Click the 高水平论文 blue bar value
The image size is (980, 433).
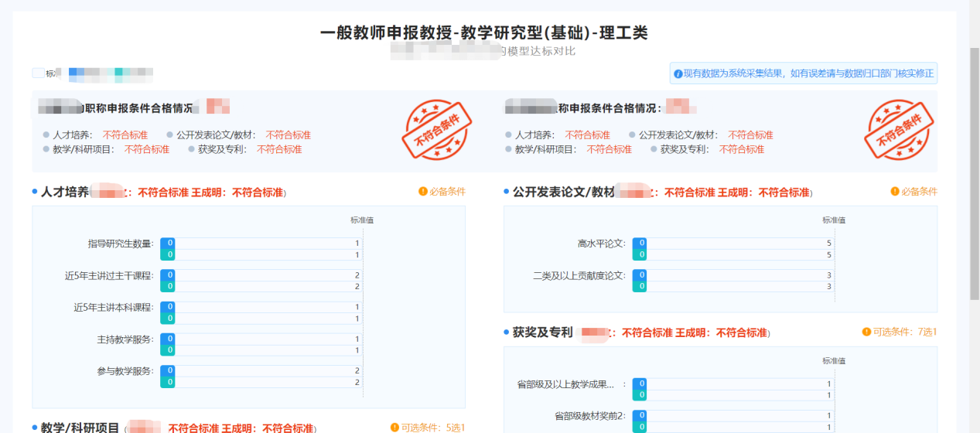pos(640,243)
